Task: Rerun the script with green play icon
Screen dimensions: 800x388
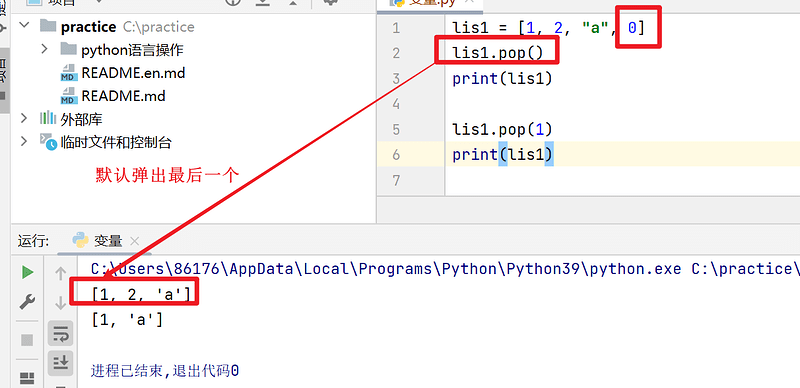Action: [x=27, y=273]
